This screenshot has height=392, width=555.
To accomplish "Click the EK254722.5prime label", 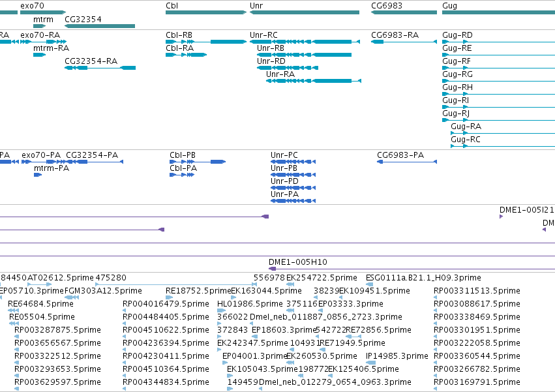I will click(x=322, y=278).
